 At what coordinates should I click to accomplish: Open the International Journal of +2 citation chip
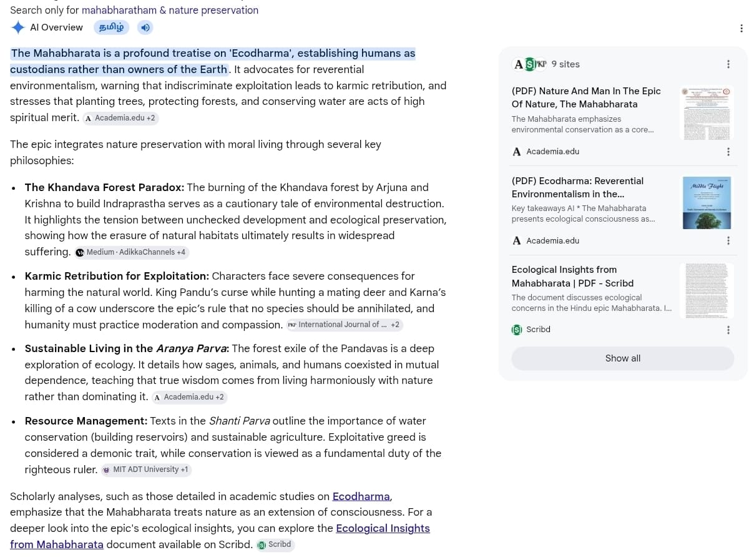(x=345, y=325)
